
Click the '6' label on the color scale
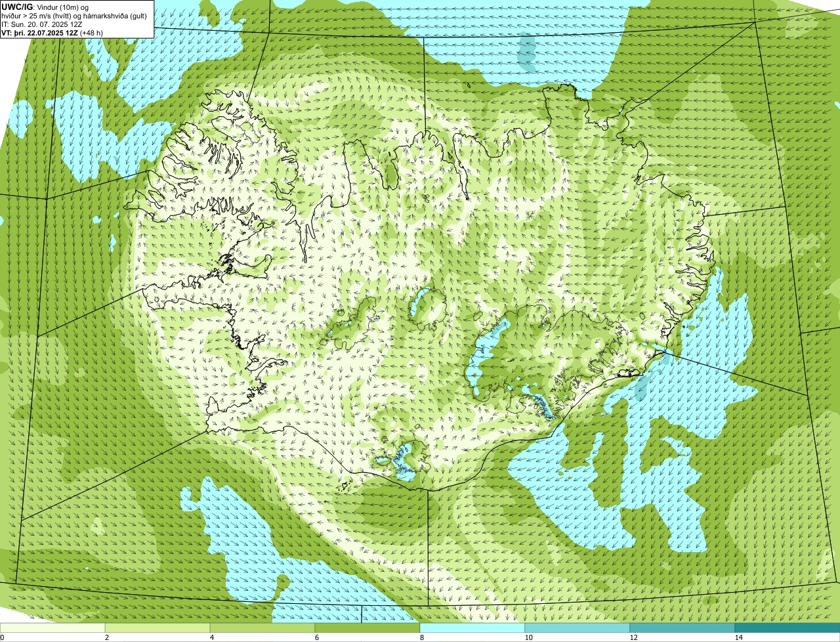pyautogui.click(x=316, y=637)
